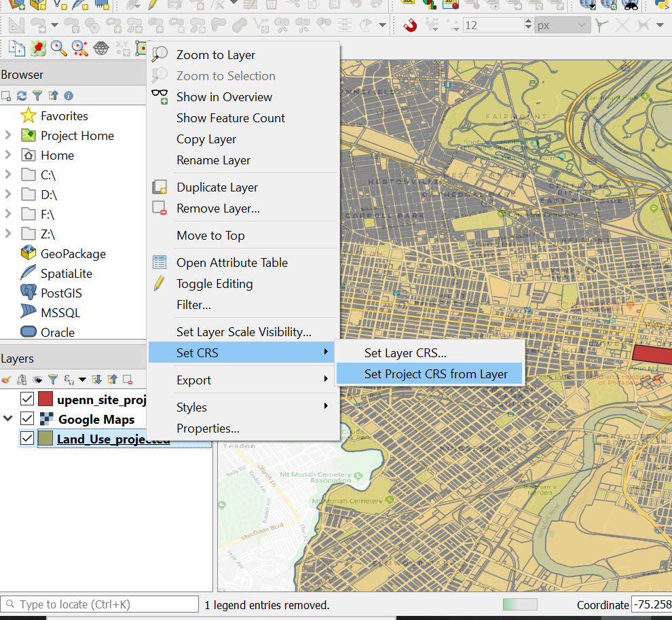Click the snapping magnet icon
This screenshot has width=672, height=620.
pyautogui.click(x=409, y=26)
